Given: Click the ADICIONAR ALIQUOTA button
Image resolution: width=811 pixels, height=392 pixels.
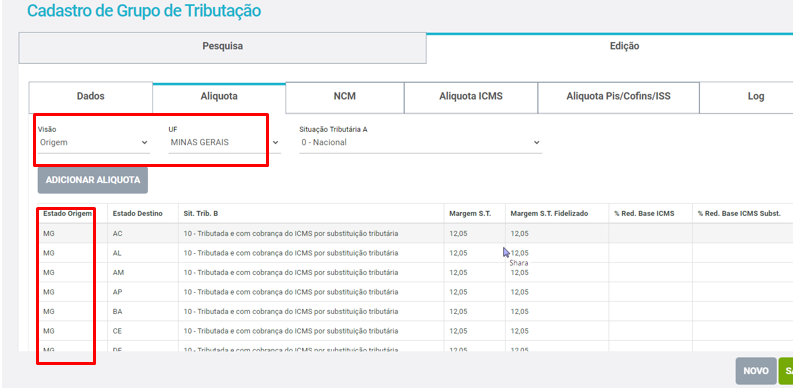Looking at the screenshot, I should tap(93, 180).
